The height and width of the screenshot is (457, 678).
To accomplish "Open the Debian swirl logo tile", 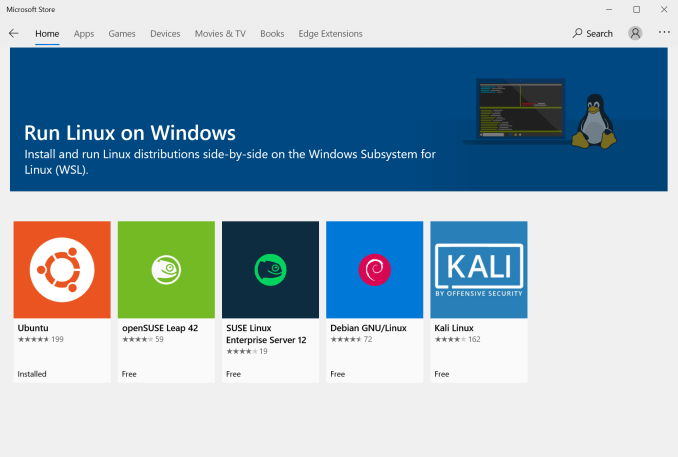I will click(374, 270).
